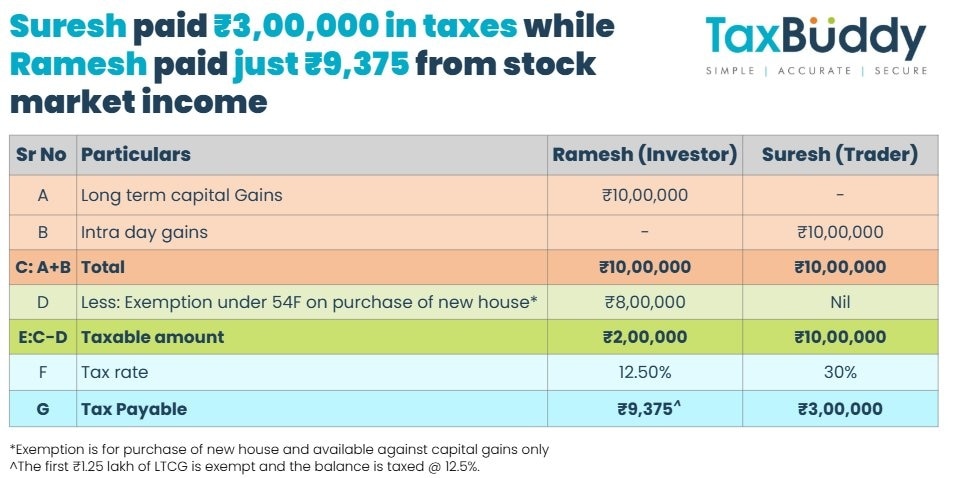959x478 pixels.
Task: Click the "Long term capital Gains" row label
Action: pos(182,195)
